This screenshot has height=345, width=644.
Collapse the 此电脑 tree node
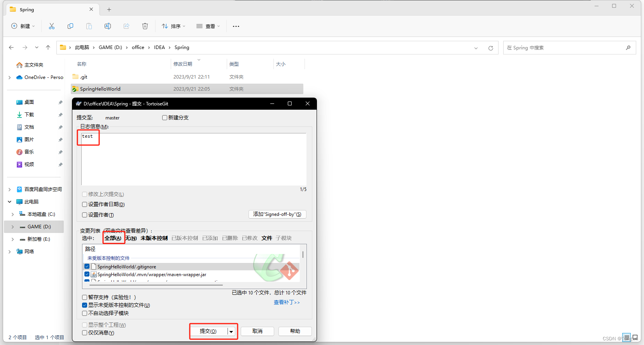coord(9,202)
